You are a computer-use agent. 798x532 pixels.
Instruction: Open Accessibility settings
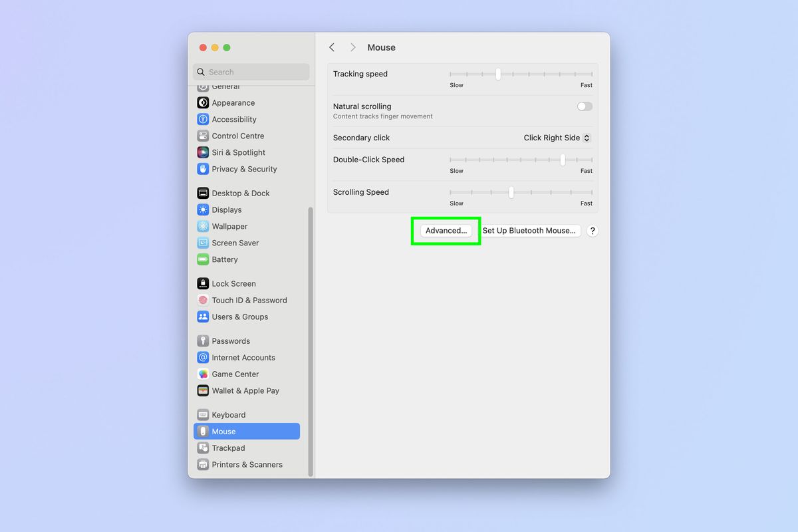pos(234,119)
